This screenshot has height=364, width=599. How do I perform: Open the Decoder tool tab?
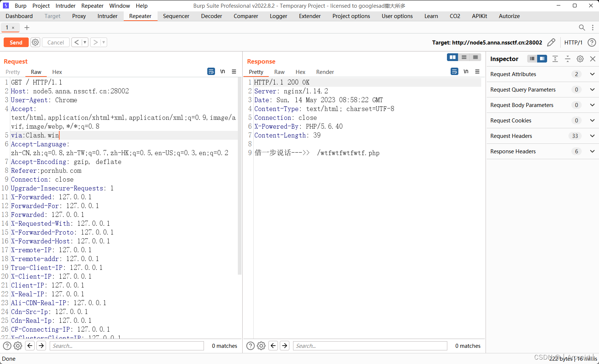coord(212,16)
